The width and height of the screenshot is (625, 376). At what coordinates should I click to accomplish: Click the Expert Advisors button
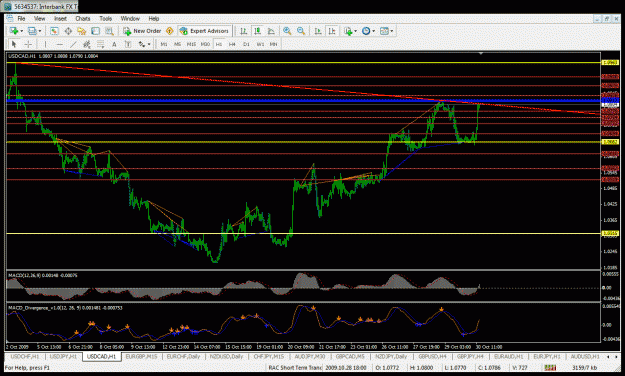point(204,31)
